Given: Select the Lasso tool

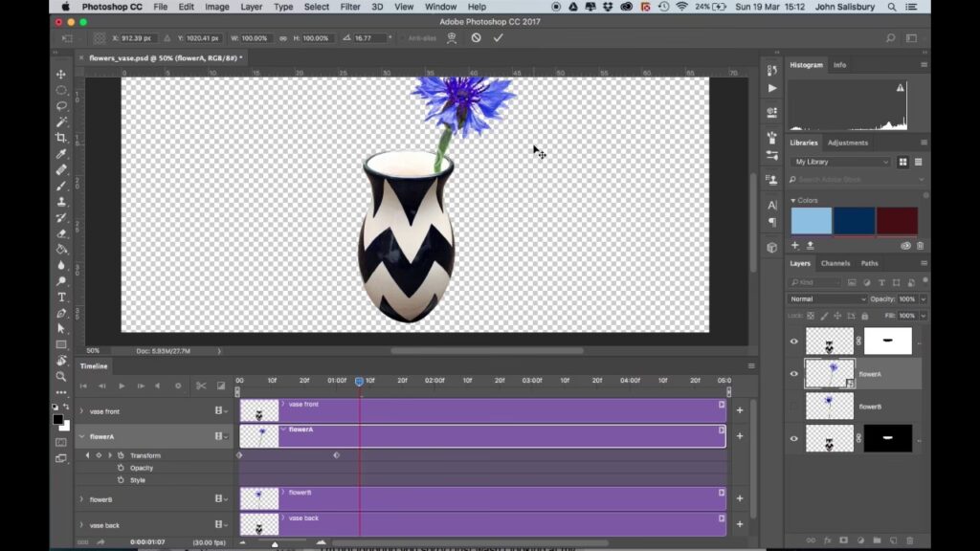Looking at the screenshot, I should pyautogui.click(x=61, y=106).
